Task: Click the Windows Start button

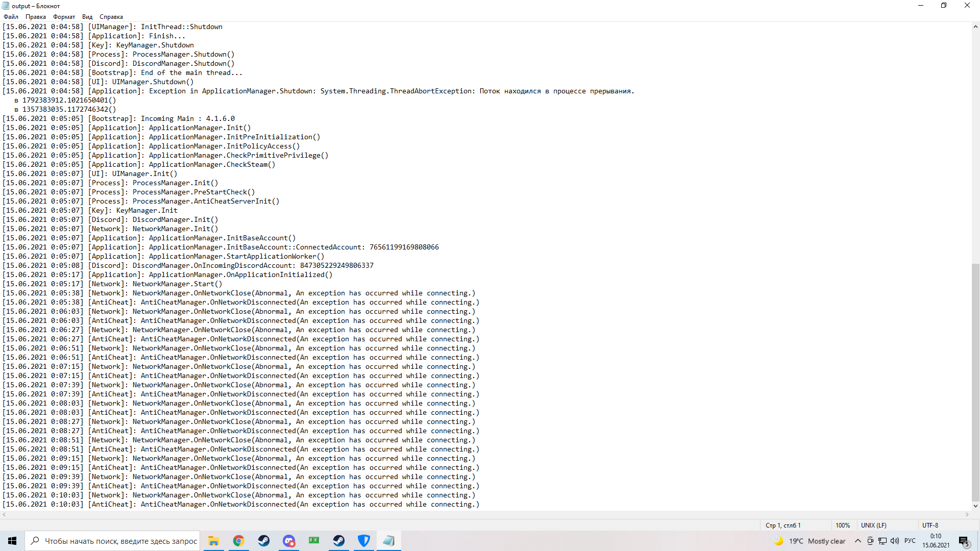Action: pos(12,541)
